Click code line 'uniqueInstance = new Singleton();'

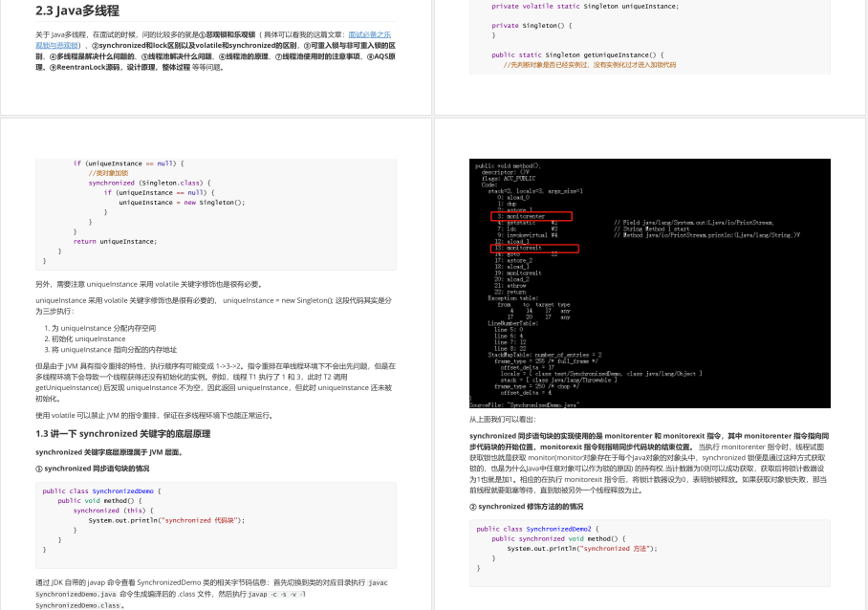click(x=182, y=203)
